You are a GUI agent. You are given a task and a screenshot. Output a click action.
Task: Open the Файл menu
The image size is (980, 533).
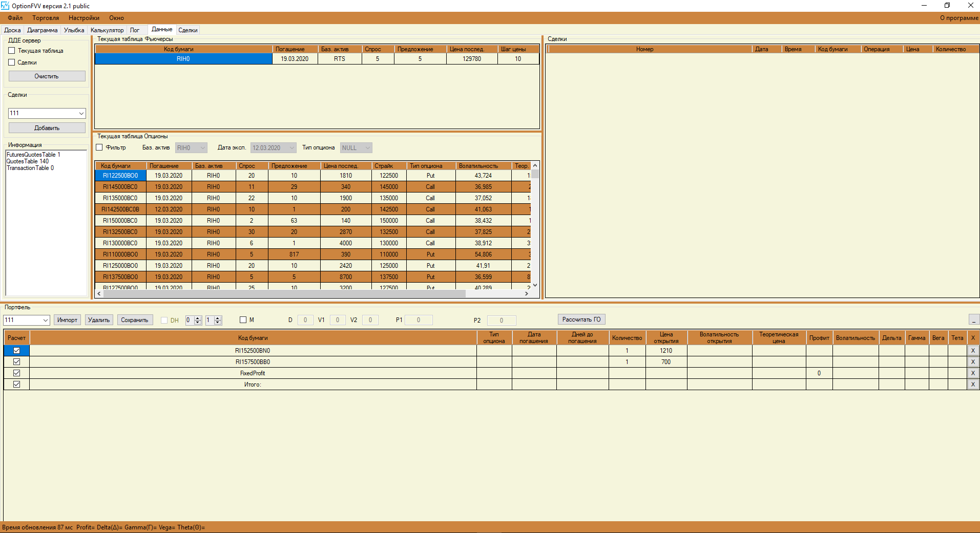coord(15,18)
